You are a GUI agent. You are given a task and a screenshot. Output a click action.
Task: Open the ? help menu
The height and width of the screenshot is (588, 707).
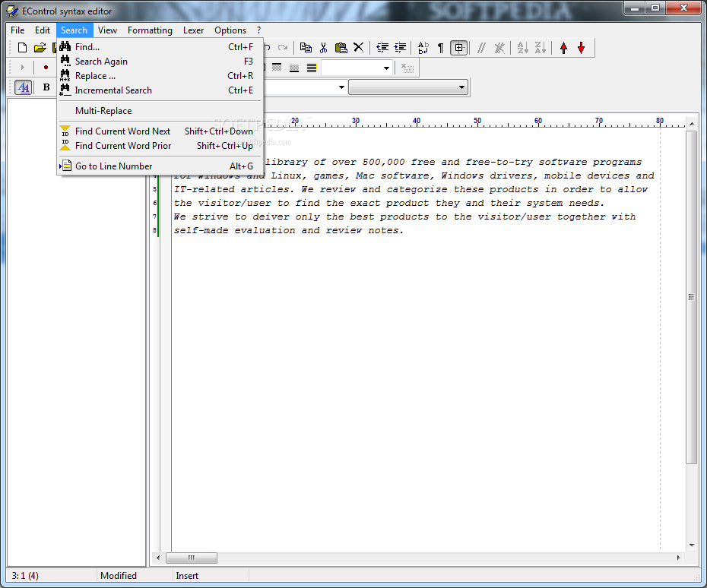tap(258, 30)
